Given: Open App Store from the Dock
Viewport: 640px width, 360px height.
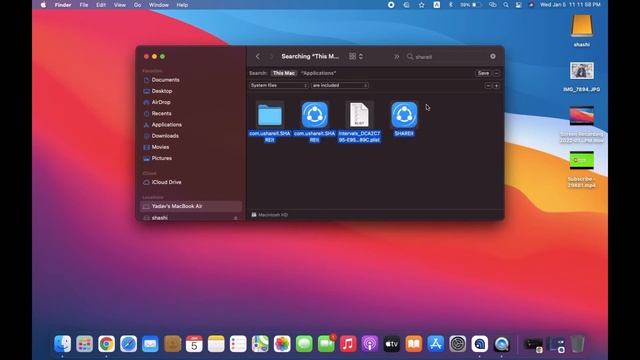Looking at the screenshot, I should (x=436, y=344).
